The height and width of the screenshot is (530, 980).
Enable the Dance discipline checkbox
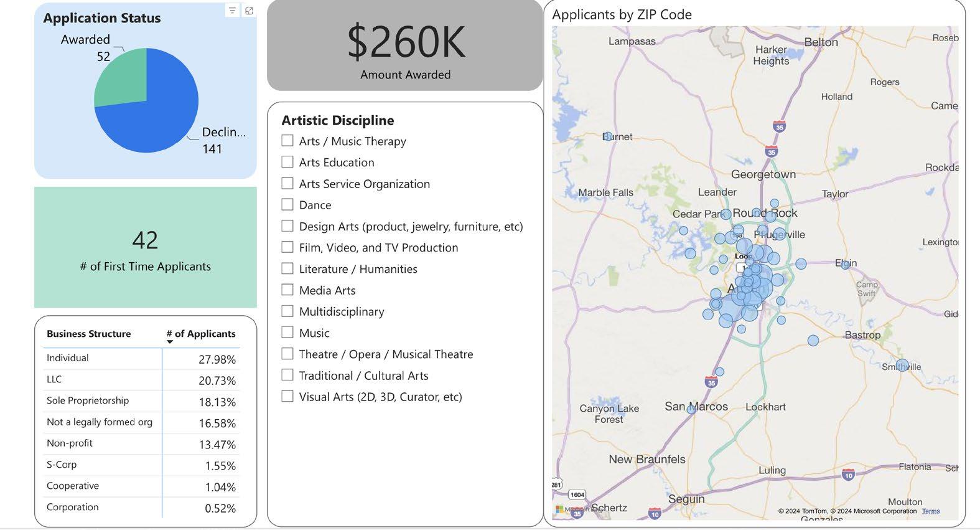[287, 205]
